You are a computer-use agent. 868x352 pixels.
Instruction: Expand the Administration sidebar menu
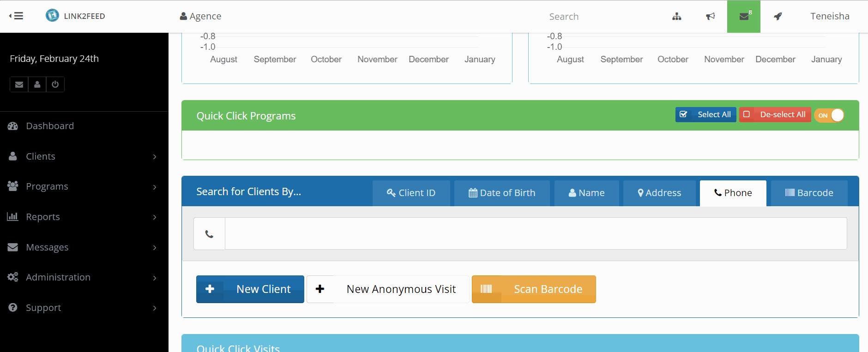[83, 277]
